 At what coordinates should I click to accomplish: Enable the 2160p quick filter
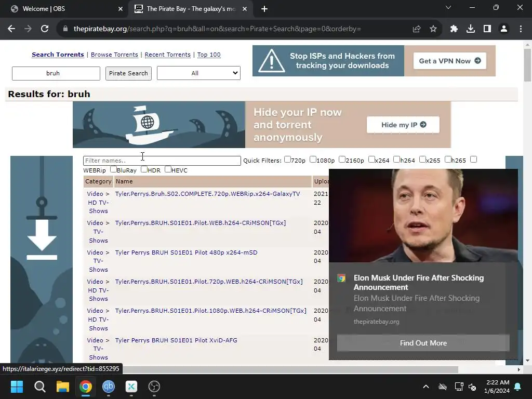[x=342, y=159]
